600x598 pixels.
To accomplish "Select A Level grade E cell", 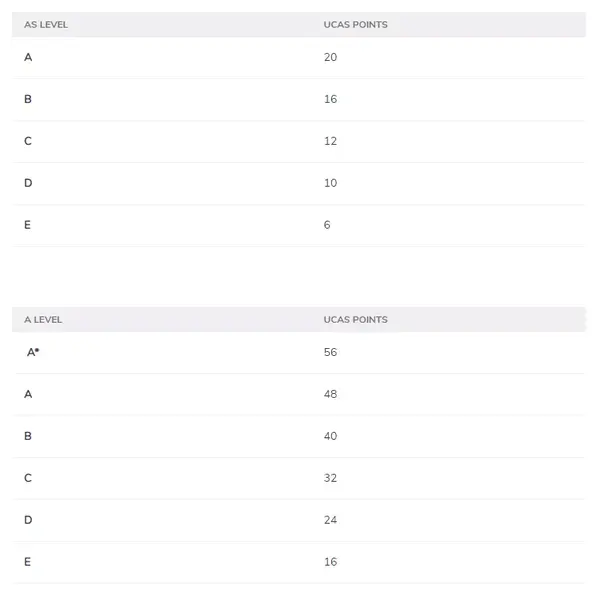I will [27, 562].
